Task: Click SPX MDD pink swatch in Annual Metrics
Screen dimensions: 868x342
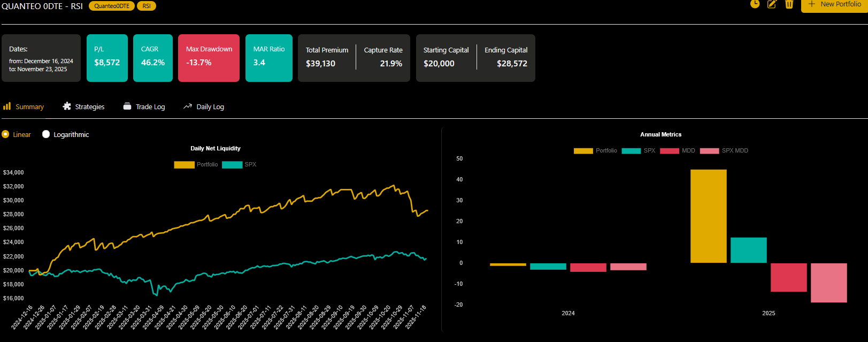Action: pos(709,151)
